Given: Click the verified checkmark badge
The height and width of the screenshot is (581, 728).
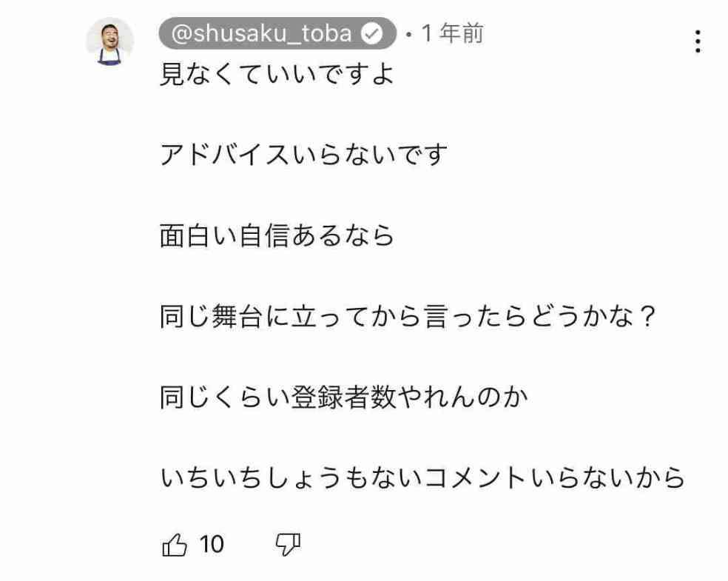Looking at the screenshot, I should pos(373,35).
